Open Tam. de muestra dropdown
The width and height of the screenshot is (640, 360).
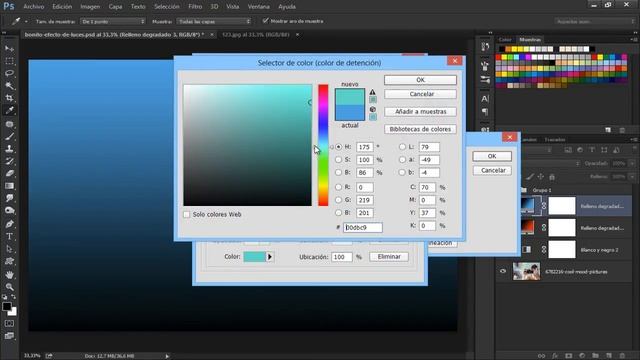coord(113,21)
